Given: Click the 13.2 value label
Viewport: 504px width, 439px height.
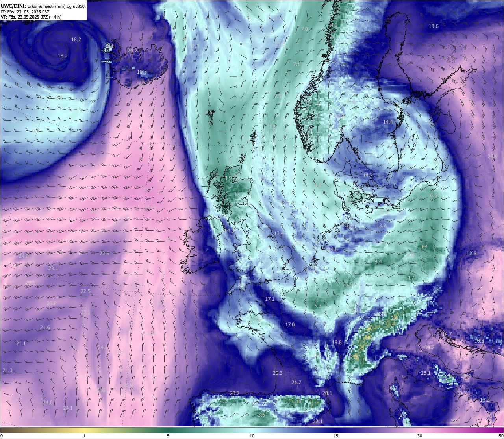Looking at the screenshot, I should tap(381, 226).
